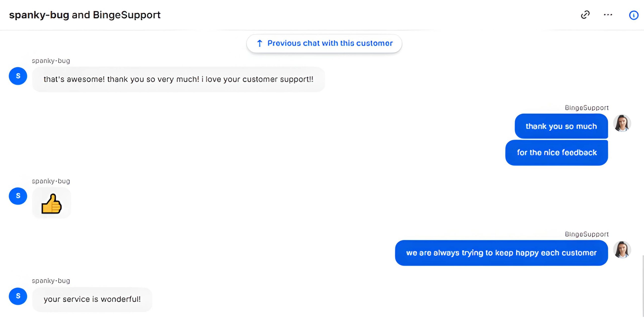
Task: Click the thumbs-up emoji message
Action: pos(52,204)
